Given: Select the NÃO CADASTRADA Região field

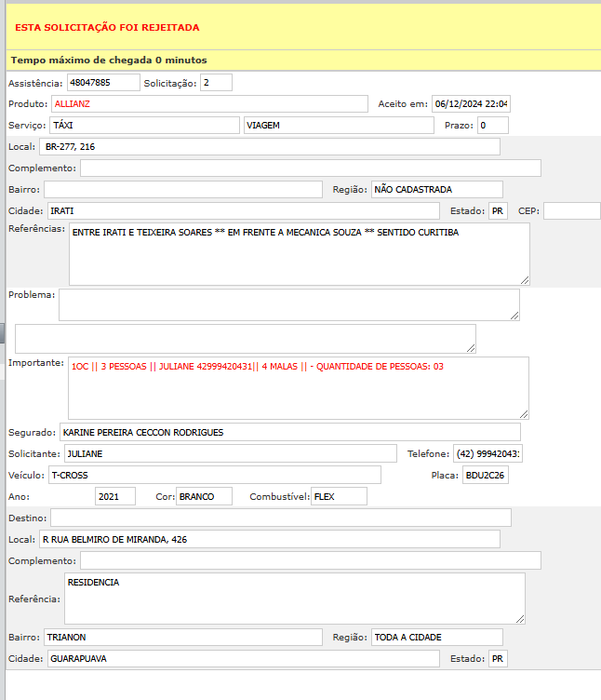Looking at the screenshot, I should pos(436,189).
